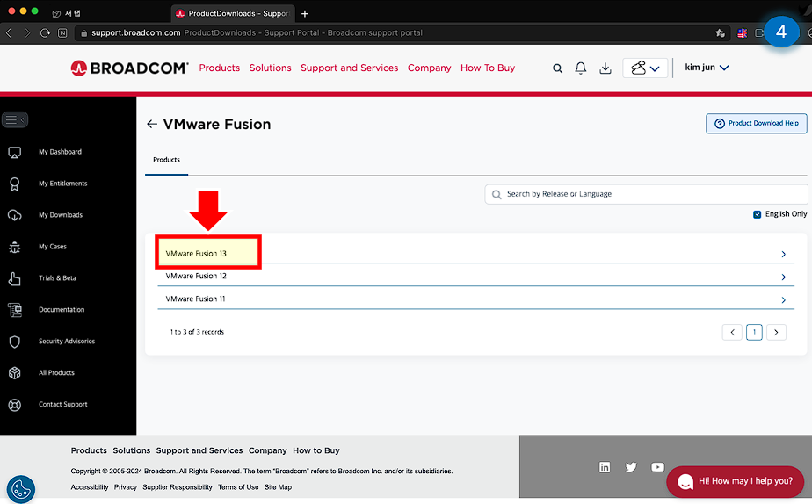Viewport: 812px width, 504px height.
Task: Click the My Dashboard monitor icon
Action: pos(14,152)
